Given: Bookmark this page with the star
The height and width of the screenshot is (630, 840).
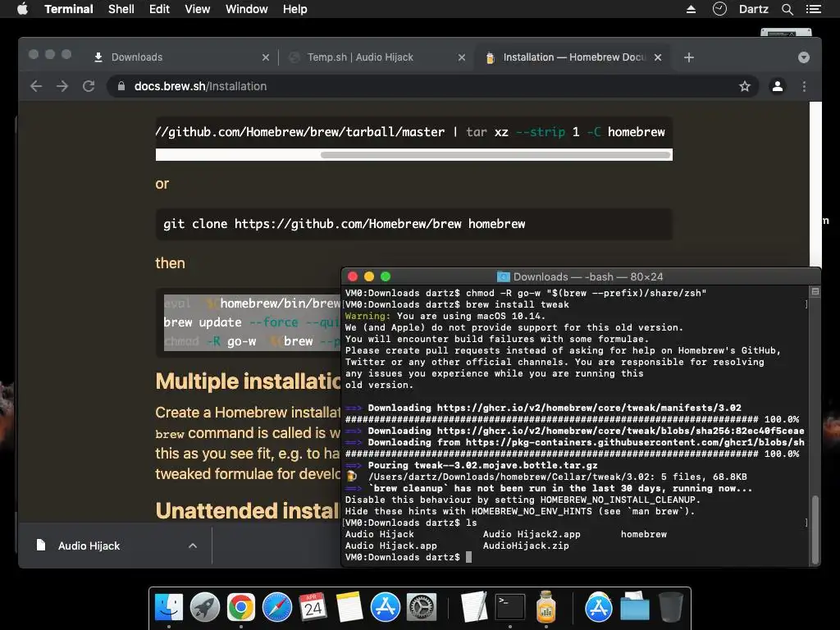Looking at the screenshot, I should pos(745,86).
